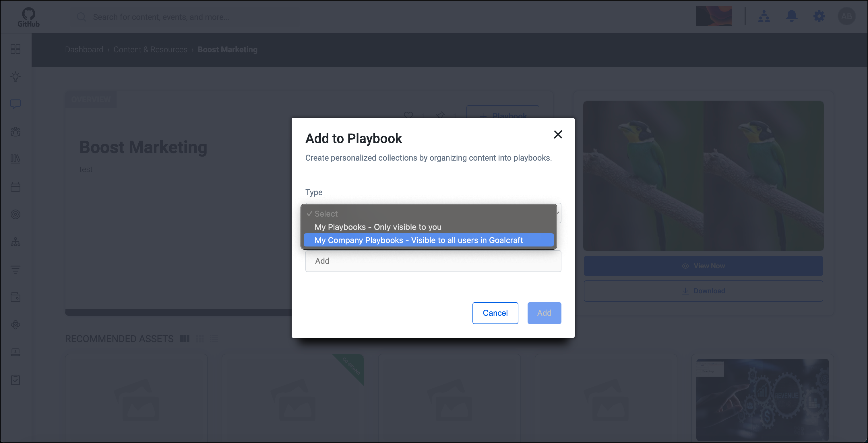Open the people group sidebar icon

15,132
